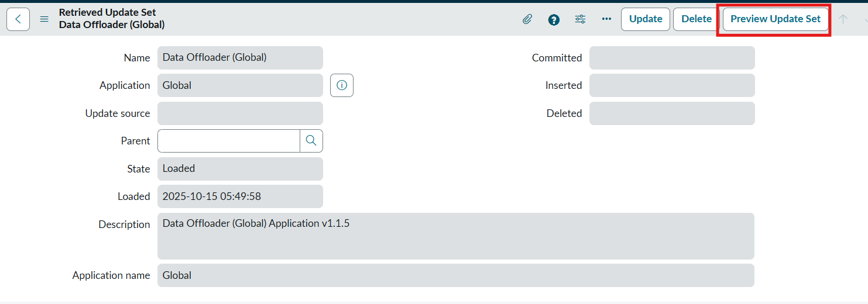Image resolution: width=868 pixels, height=304 pixels.
Task: Go back using the left chevron button
Action: [18, 19]
